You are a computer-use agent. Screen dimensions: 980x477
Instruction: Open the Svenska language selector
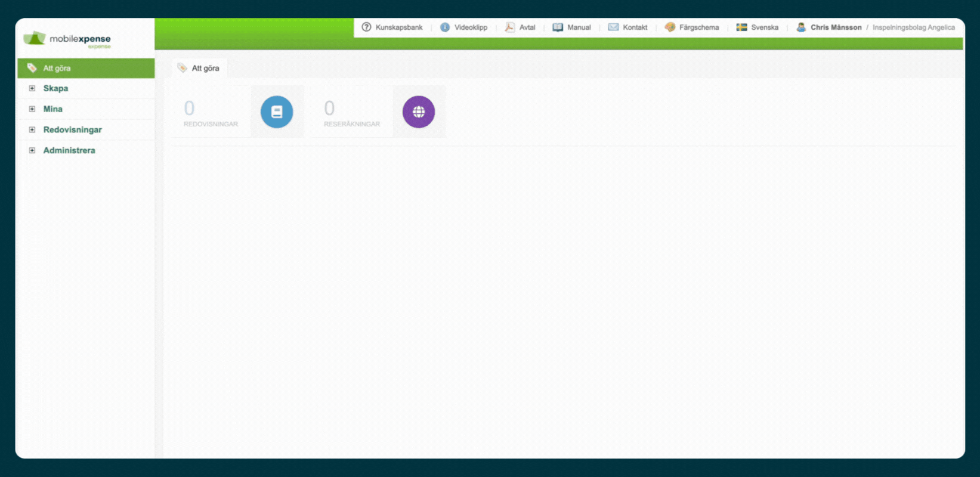(x=764, y=27)
